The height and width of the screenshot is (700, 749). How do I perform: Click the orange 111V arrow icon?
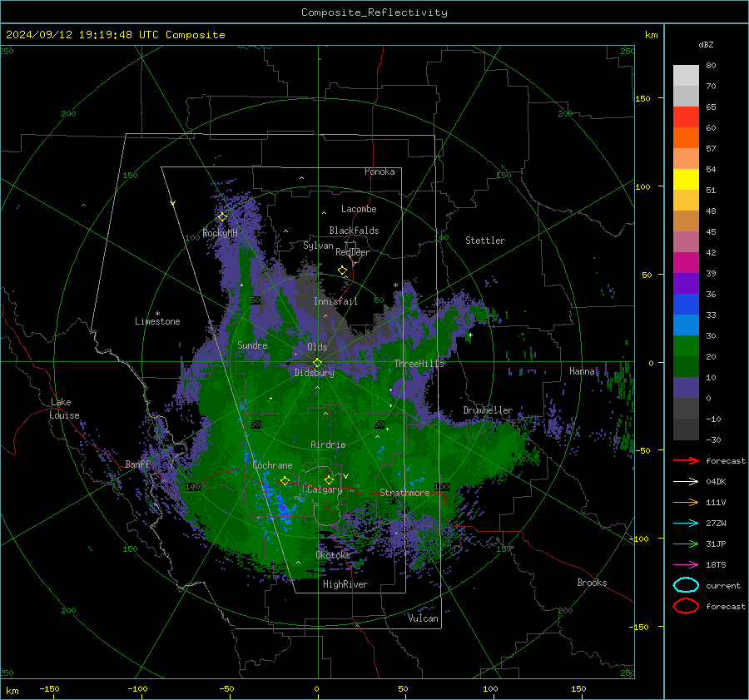coord(686,502)
